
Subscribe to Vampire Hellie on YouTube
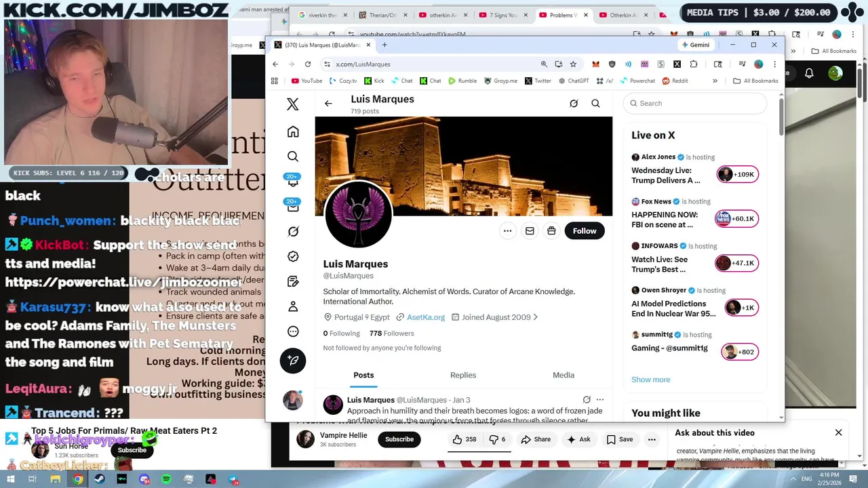point(399,439)
